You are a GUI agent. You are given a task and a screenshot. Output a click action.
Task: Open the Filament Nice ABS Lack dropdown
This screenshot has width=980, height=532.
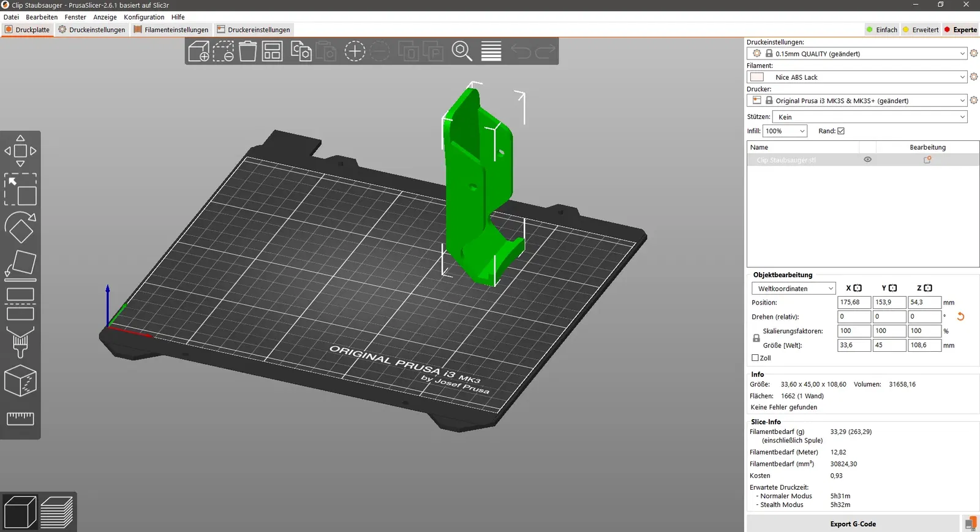point(857,77)
